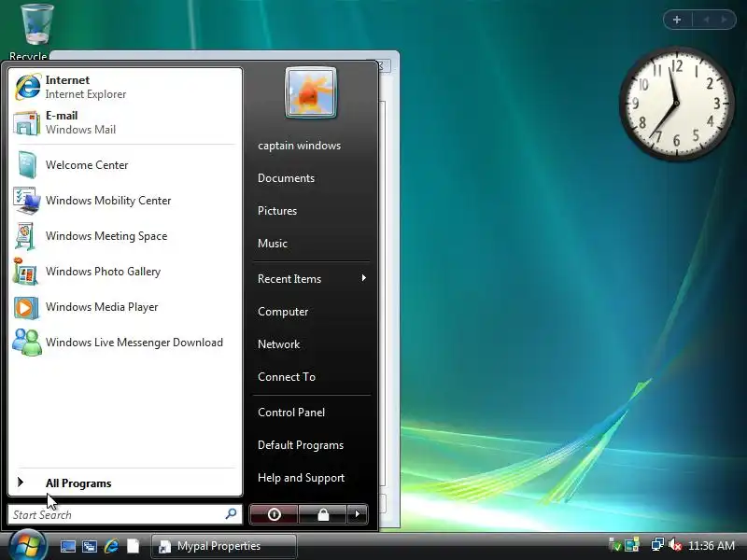Open Pictures from Start menu

[x=277, y=211]
